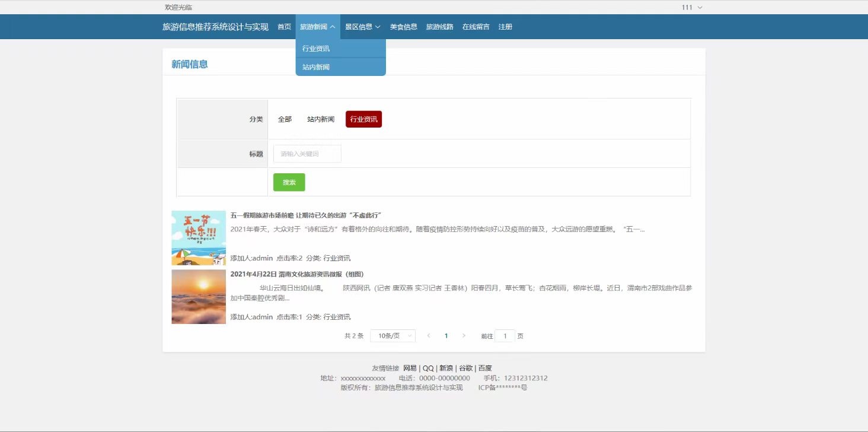Open the 谷歌 friendly link
Screen dimensions: 868x432
coord(466,368)
